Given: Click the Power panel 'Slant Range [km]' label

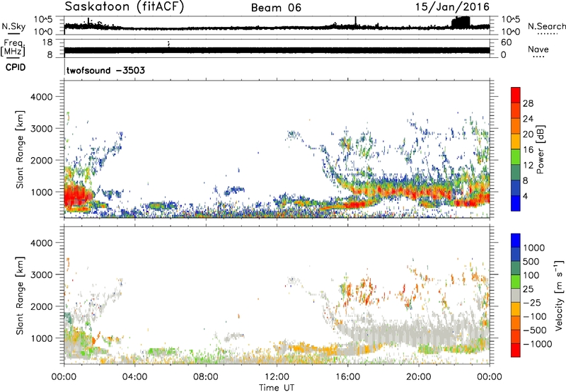Looking at the screenshot, I should 20,149.
